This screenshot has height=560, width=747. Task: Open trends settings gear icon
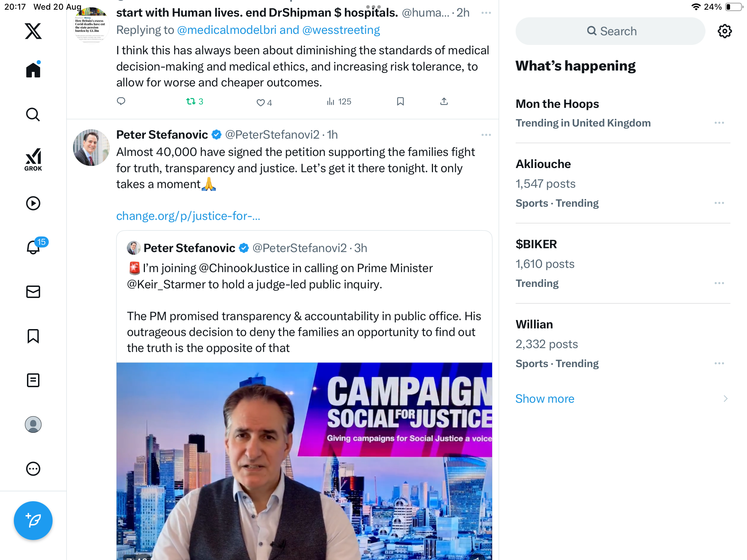click(725, 31)
